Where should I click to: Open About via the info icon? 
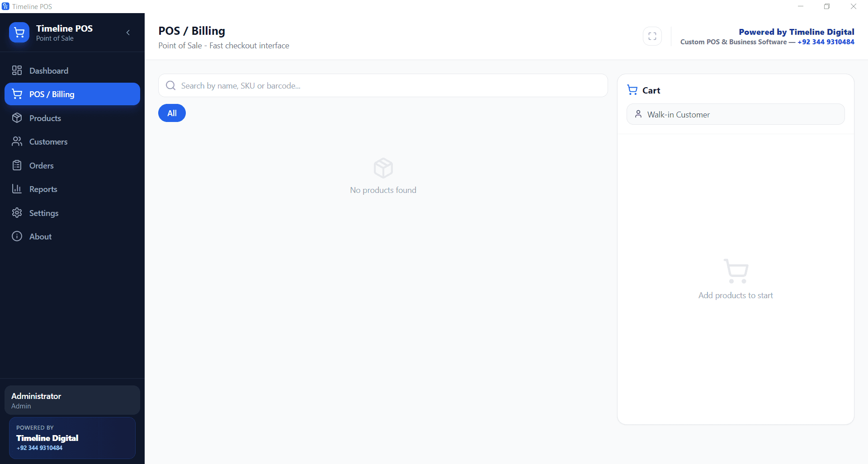pyautogui.click(x=17, y=236)
